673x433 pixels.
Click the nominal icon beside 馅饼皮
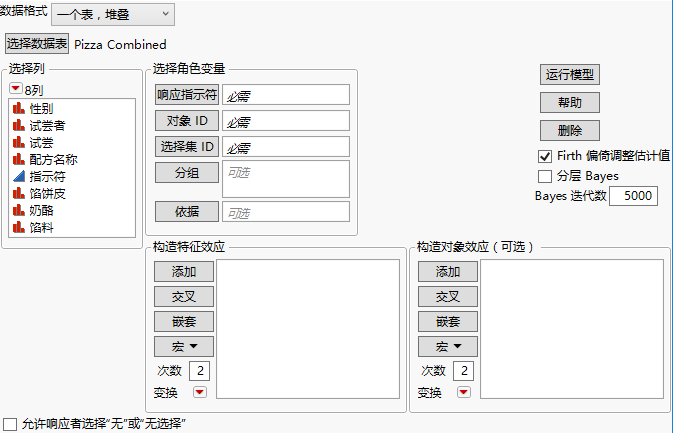coord(18,193)
